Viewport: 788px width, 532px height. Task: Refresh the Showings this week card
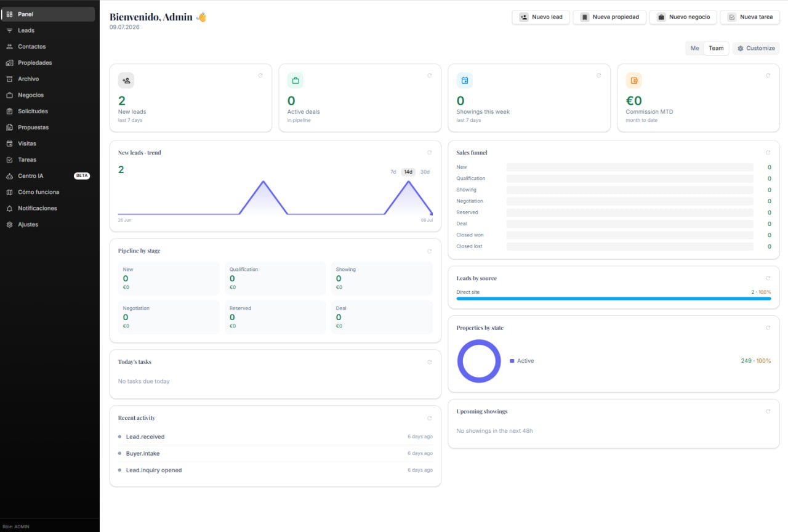(598, 75)
